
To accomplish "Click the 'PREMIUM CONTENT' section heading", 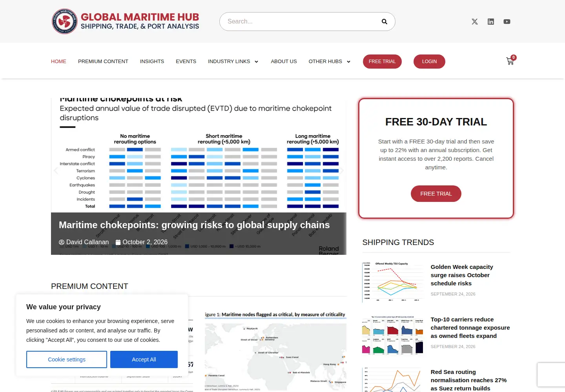I will coord(89,287).
